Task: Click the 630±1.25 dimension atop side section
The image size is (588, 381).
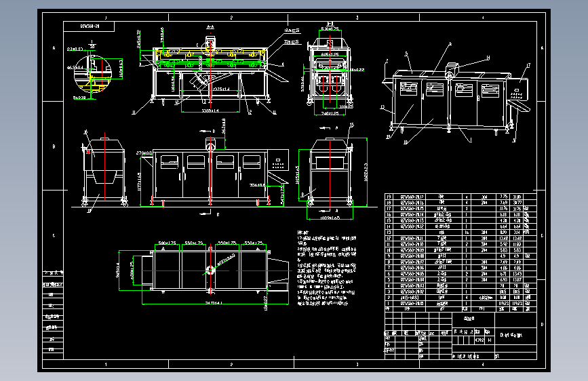Action: [330, 29]
